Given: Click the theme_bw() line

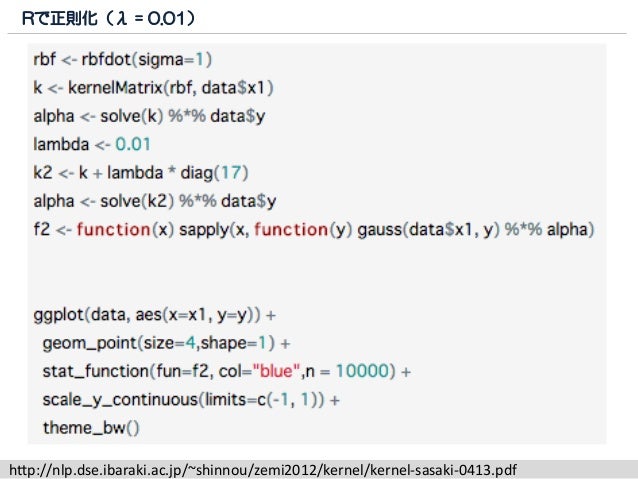Looking at the screenshot, I should point(91,428).
